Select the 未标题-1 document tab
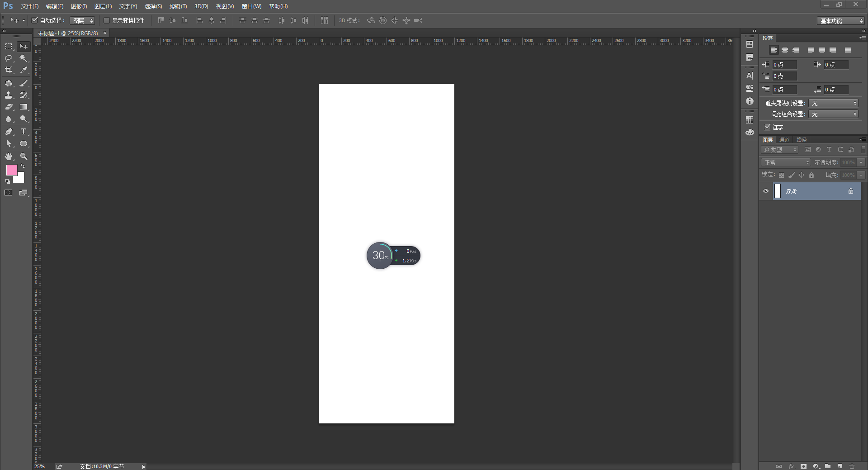Image resolution: width=868 pixels, height=470 pixels. tap(68, 33)
